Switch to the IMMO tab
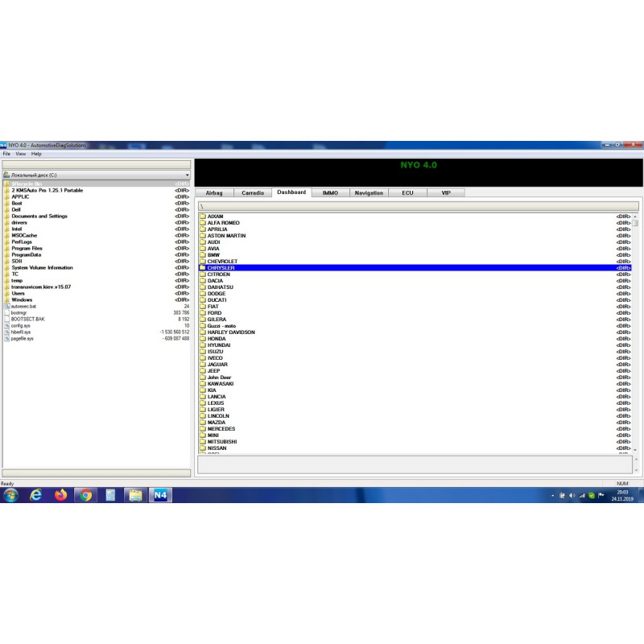The image size is (644, 644). click(x=330, y=193)
